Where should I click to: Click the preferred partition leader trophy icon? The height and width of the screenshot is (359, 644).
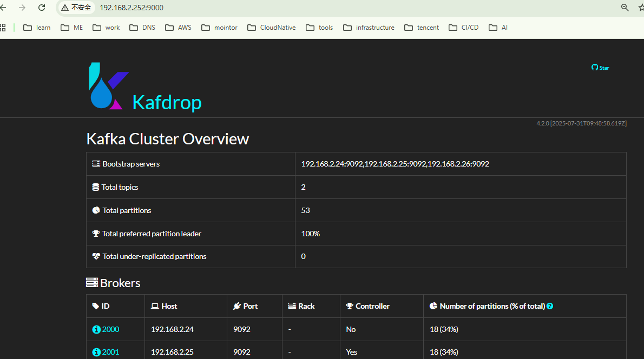point(96,234)
